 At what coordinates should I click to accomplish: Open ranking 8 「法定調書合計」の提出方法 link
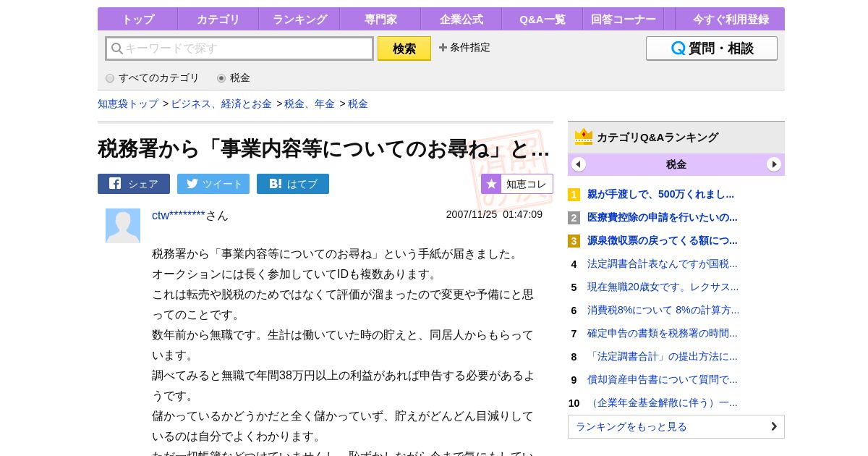click(663, 356)
